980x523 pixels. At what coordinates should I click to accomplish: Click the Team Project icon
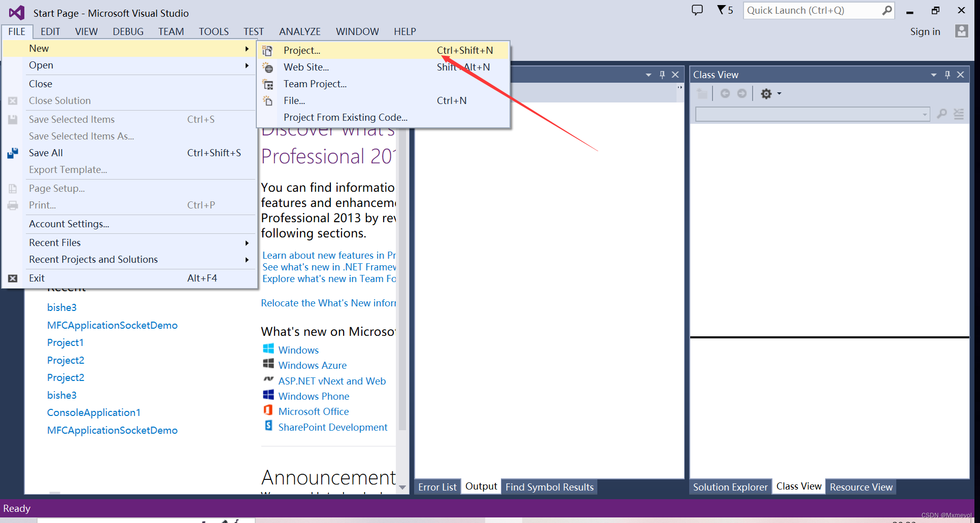[x=267, y=84]
